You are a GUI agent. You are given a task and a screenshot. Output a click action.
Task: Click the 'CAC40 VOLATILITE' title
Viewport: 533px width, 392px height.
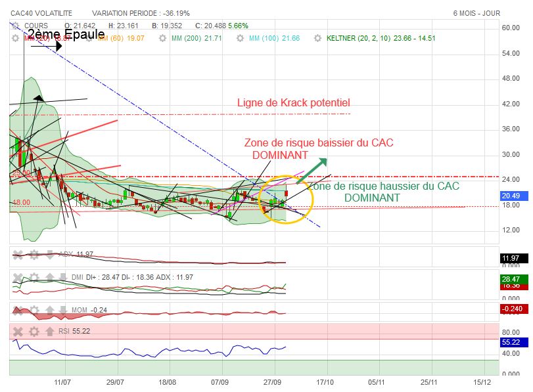pyautogui.click(x=41, y=13)
